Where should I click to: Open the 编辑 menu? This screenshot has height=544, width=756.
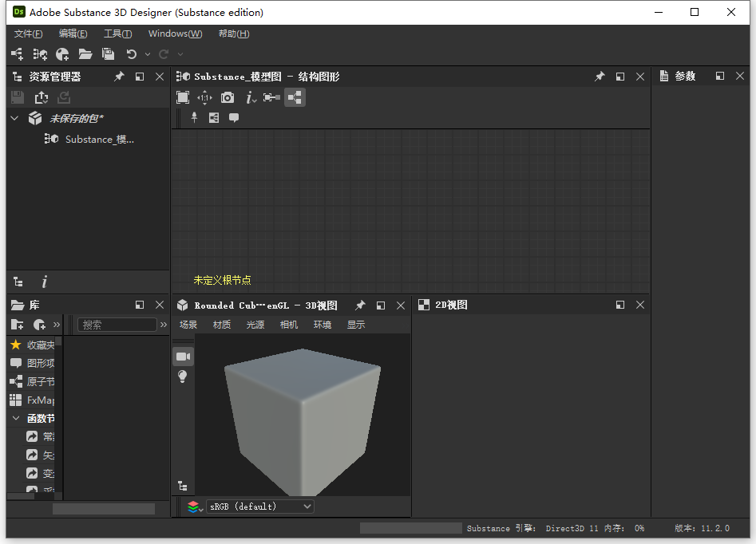coord(73,34)
